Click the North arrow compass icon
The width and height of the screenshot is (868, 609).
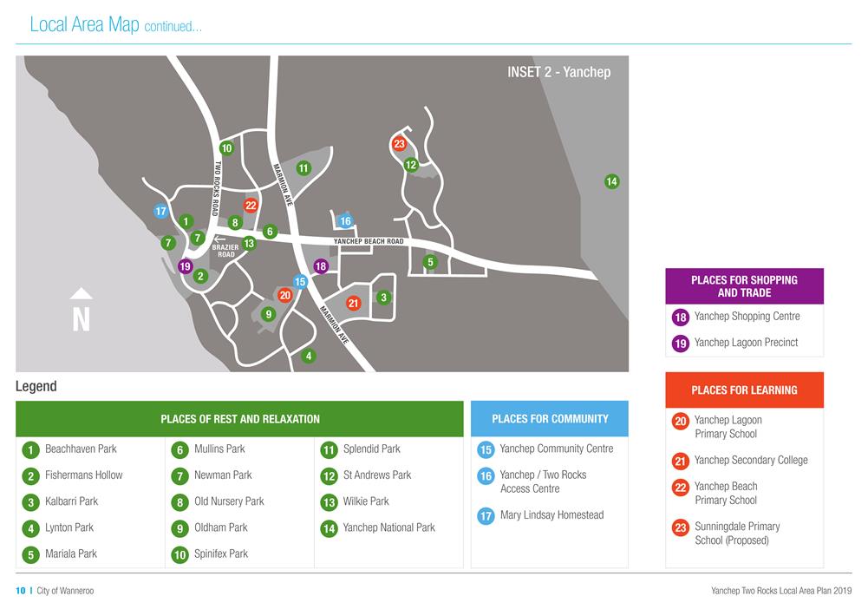point(81,311)
